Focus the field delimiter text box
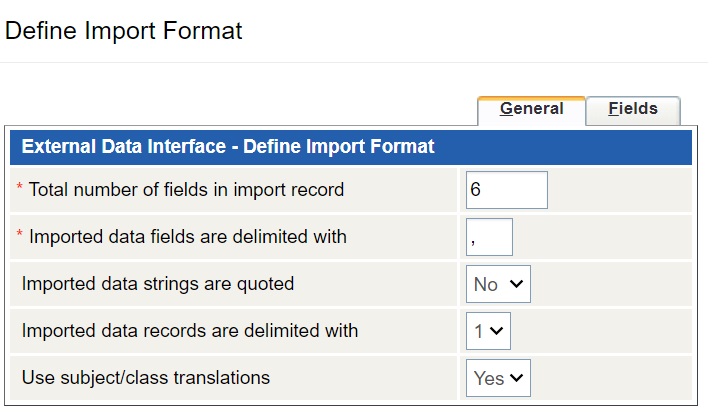Viewport: 715px width, 415px height. click(x=489, y=237)
